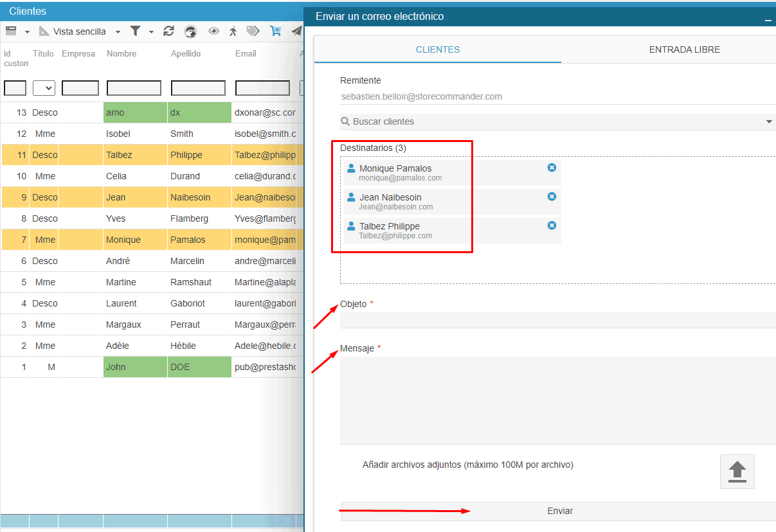Sort the grid by the Apellido column header
Screen dimensions: 776x532
[x=186, y=54]
